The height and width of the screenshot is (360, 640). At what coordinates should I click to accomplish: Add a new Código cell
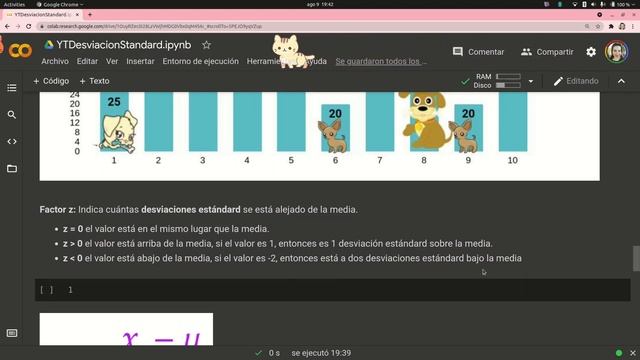coord(51,81)
